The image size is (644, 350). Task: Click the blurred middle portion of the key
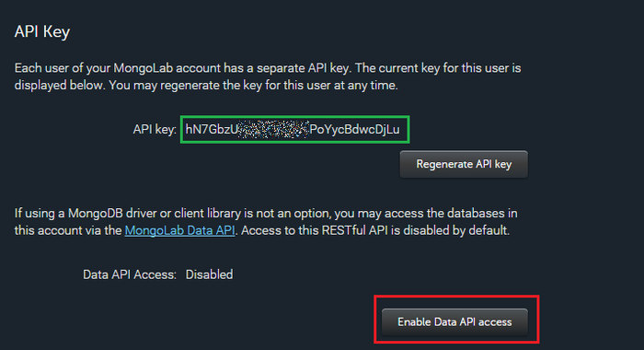[273, 130]
